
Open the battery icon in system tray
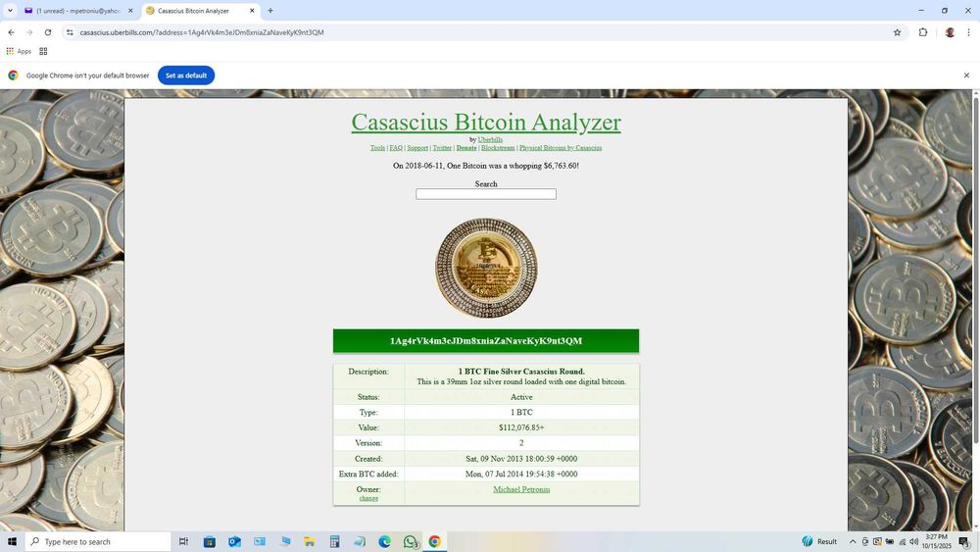point(890,541)
